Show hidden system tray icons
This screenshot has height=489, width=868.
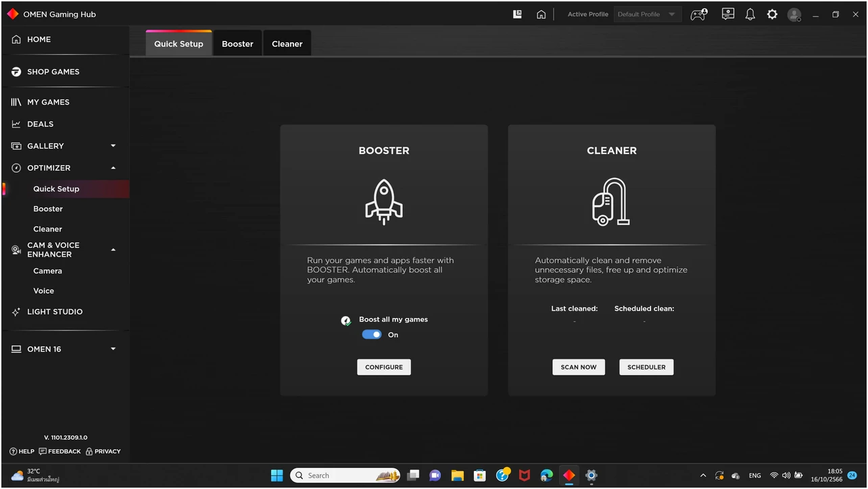pos(703,475)
